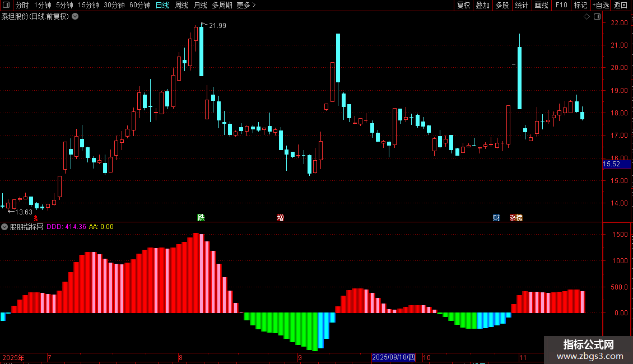Click the 多股 multi-stock button
This screenshot has width=633, height=364.
(x=502, y=5)
